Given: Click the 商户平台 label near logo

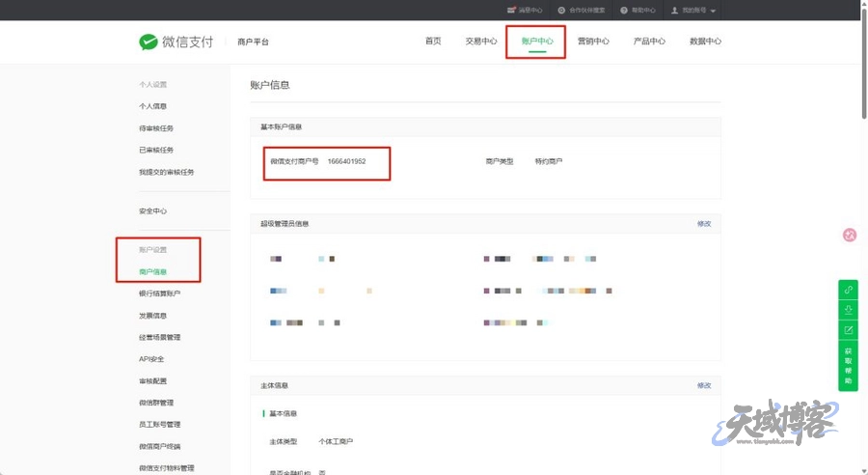Looking at the screenshot, I should pos(253,42).
